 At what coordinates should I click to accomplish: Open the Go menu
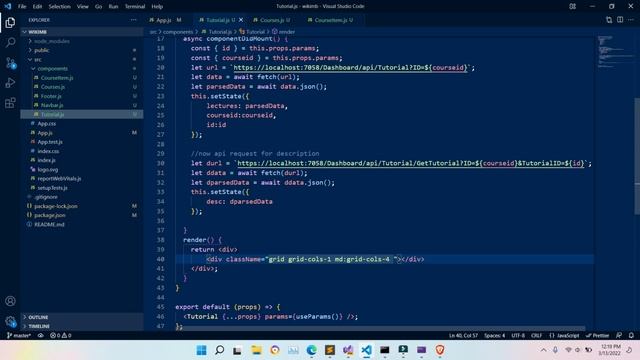tap(98, 6)
